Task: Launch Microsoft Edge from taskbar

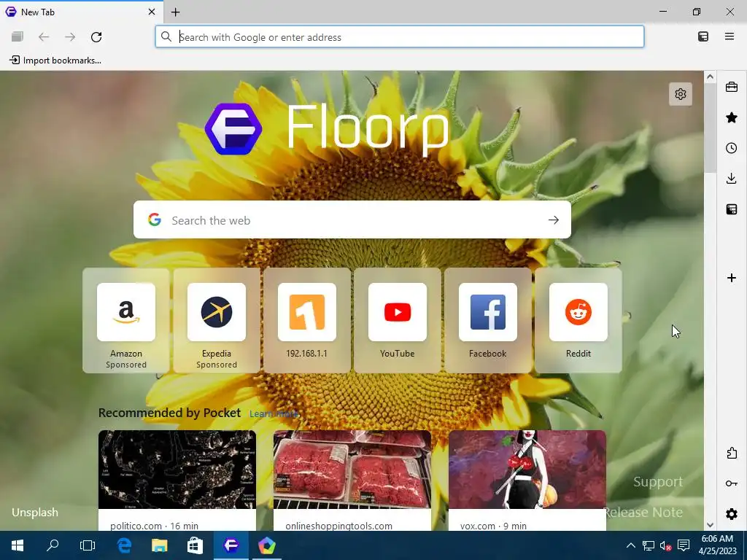Action: 124,545
